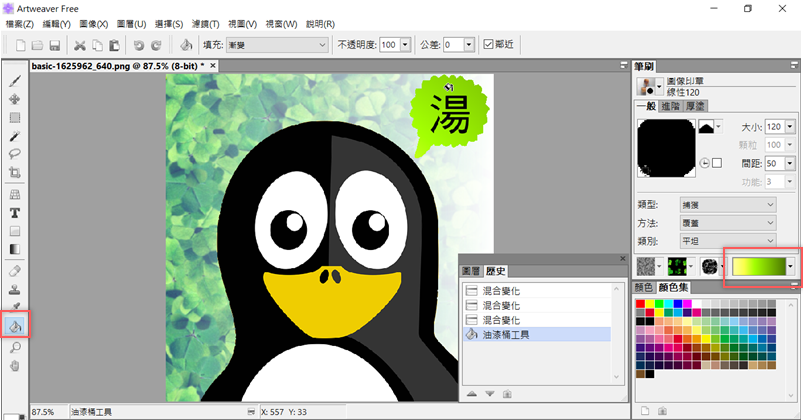Select the Brush tool in the toolbox
Viewport: 803px width, 420px height.
click(x=15, y=81)
